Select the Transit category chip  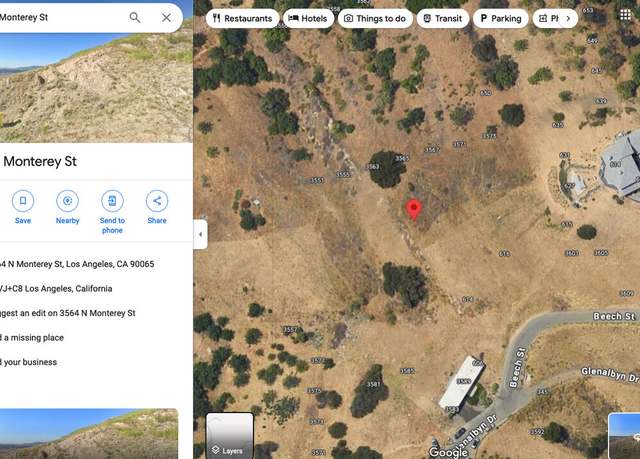pyautogui.click(x=443, y=18)
